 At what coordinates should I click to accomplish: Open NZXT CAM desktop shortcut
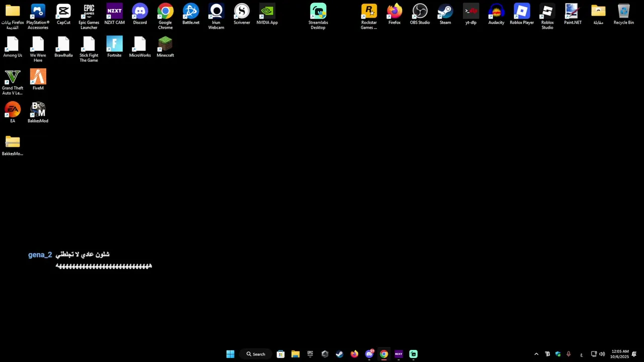click(x=114, y=14)
